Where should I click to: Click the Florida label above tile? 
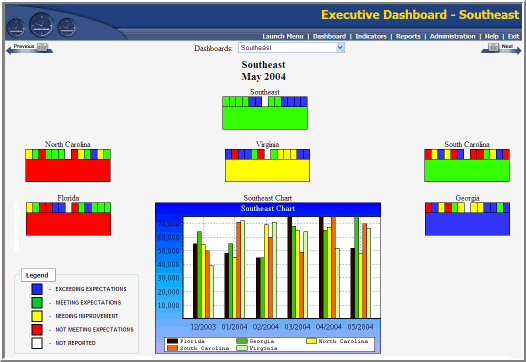tap(68, 198)
